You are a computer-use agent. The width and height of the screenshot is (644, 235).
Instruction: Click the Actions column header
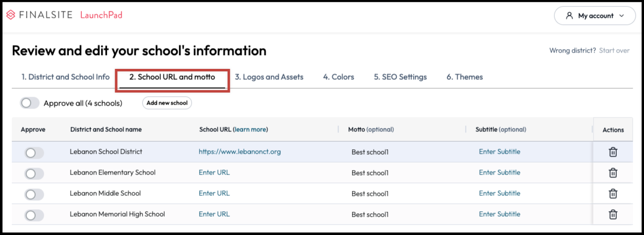point(613,130)
